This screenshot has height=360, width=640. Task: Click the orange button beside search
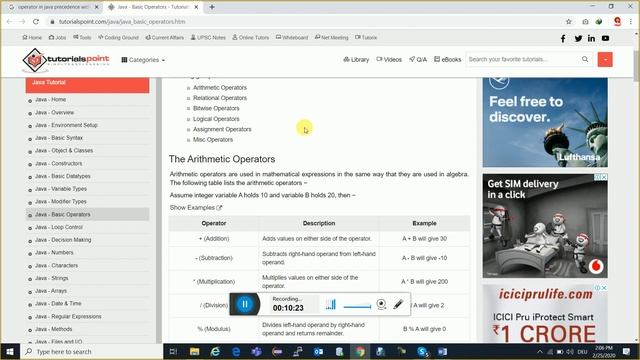point(605,60)
